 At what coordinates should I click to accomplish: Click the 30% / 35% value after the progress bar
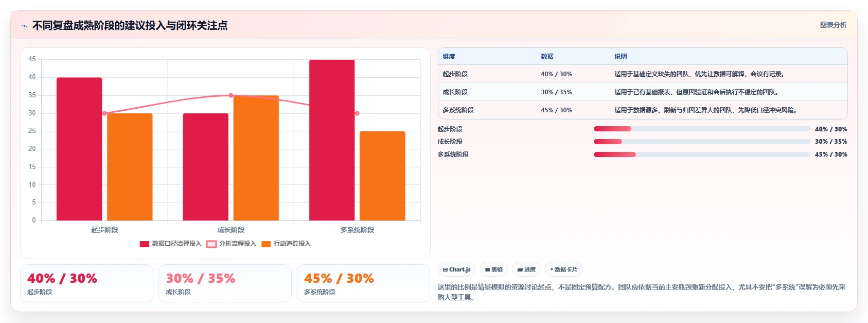pyautogui.click(x=831, y=142)
